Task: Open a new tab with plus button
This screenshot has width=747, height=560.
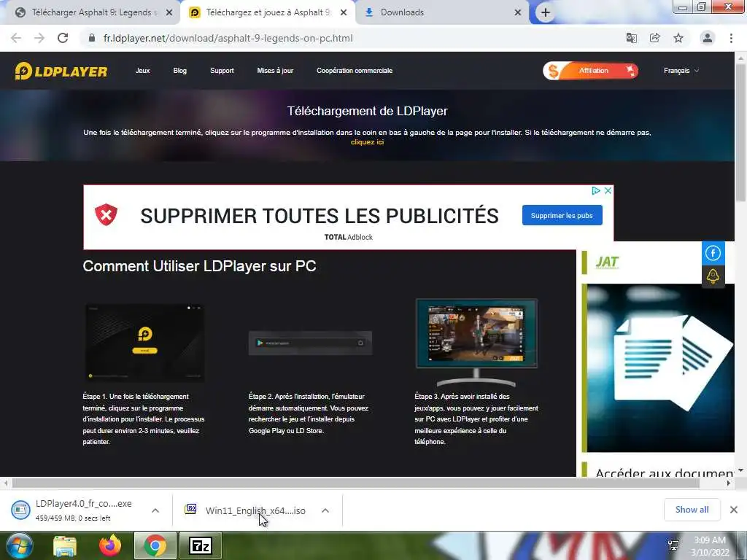Action: [546, 12]
